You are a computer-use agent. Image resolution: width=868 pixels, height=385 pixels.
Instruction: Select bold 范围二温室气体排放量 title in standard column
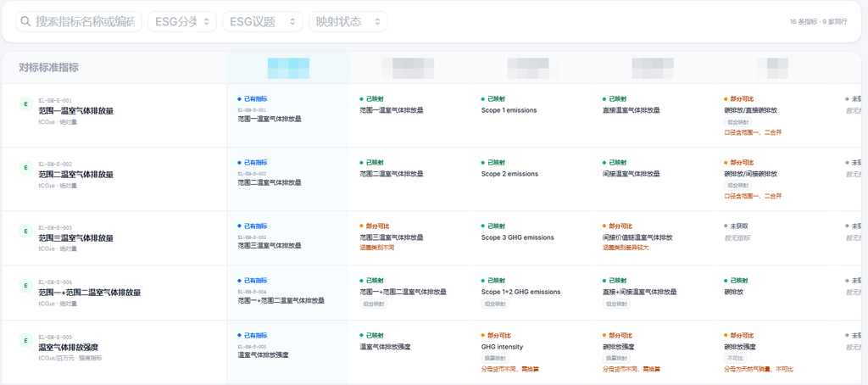coord(75,175)
